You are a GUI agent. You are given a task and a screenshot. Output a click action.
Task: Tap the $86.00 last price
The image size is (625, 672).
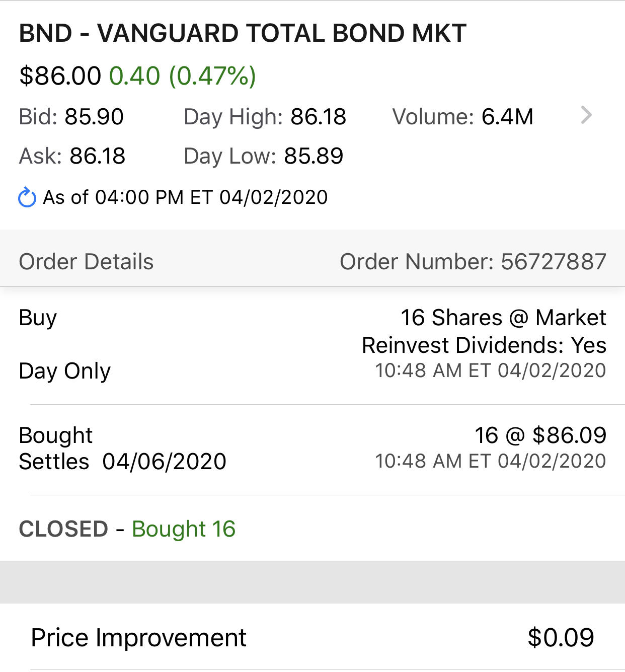pyautogui.click(x=60, y=76)
